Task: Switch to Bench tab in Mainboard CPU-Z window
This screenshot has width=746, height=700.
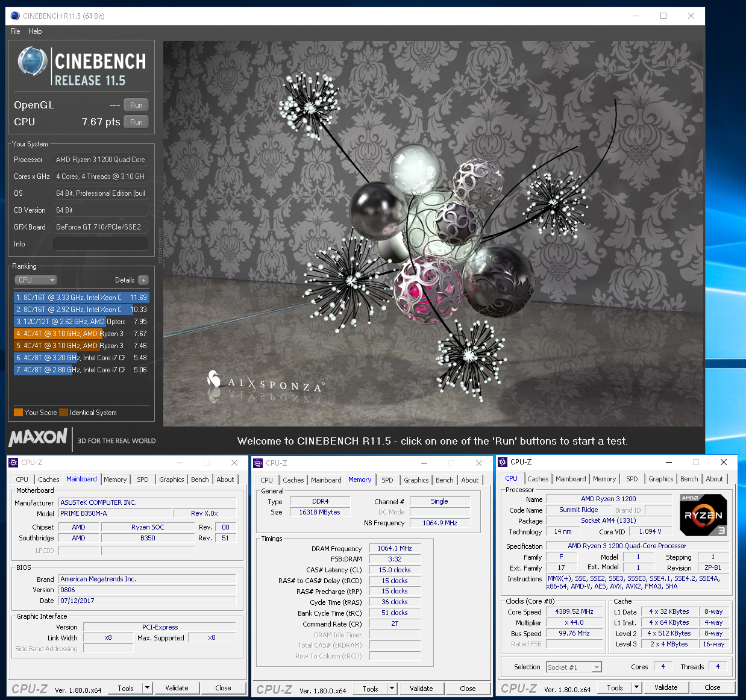Action: pos(200,480)
